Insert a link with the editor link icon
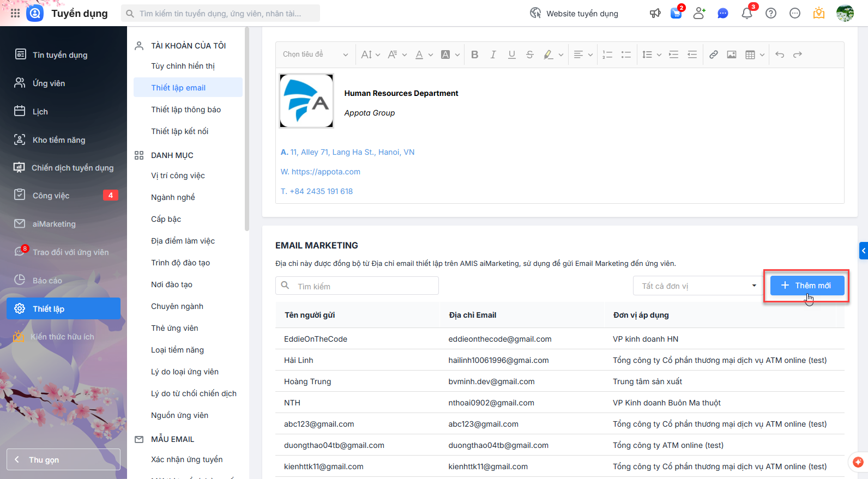868x479 pixels. 713,54
